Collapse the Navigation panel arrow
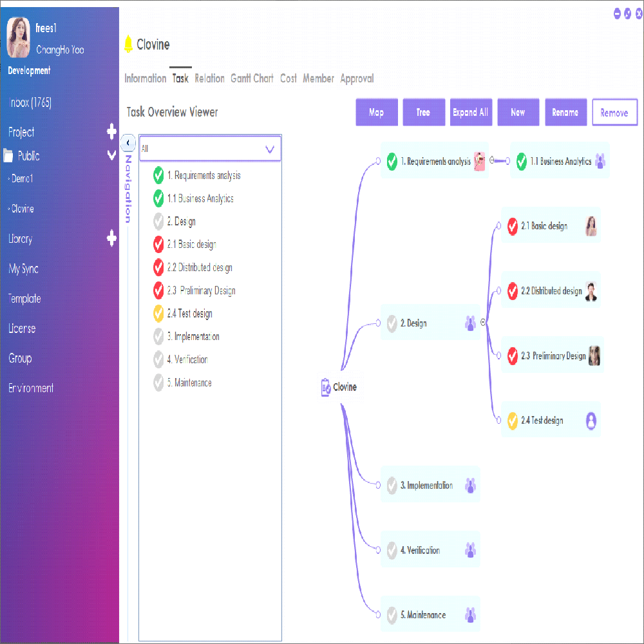 [x=128, y=143]
